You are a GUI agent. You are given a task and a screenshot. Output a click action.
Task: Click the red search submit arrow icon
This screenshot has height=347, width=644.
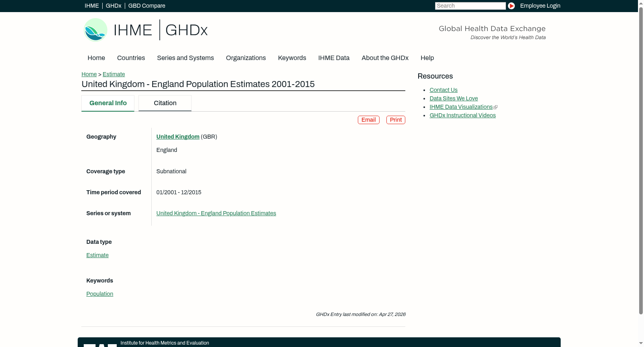point(511,6)
